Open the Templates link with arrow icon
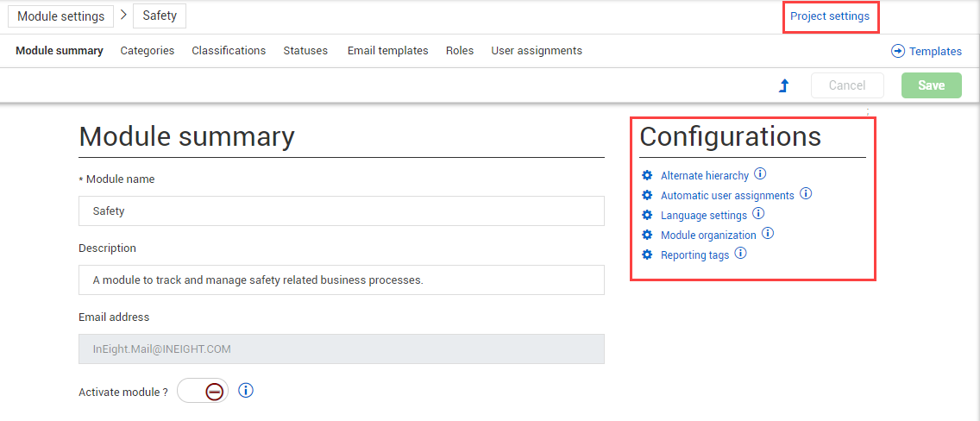Viewport: 980px width, 421px height. 927,52
